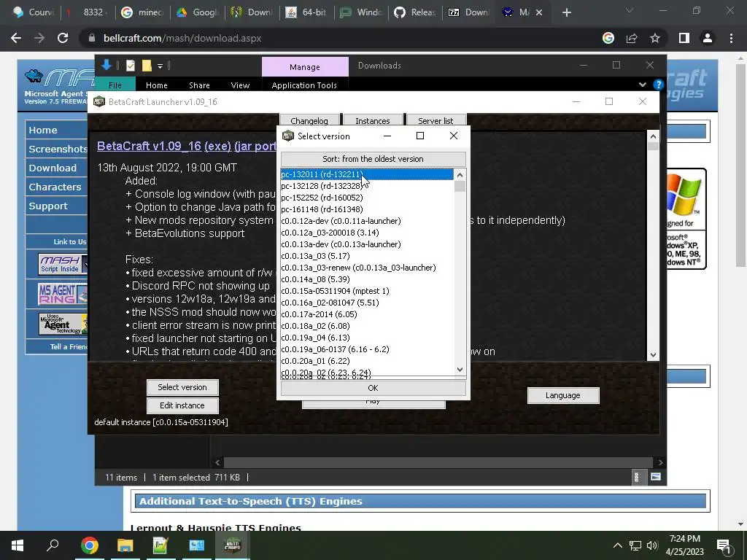Open Customize Quick Access Toolbar dropdown

[x=160, y=66]
